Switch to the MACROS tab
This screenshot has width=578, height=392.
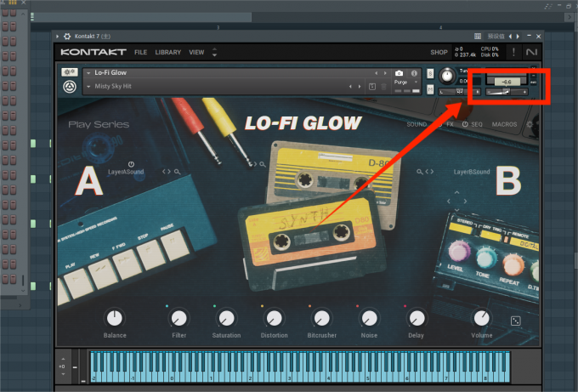(x=504, y=125)
